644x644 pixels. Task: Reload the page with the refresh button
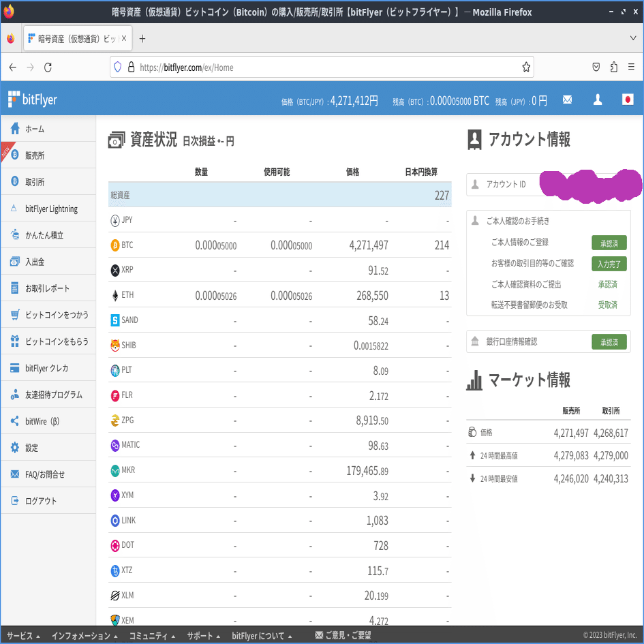pos(48,67)
